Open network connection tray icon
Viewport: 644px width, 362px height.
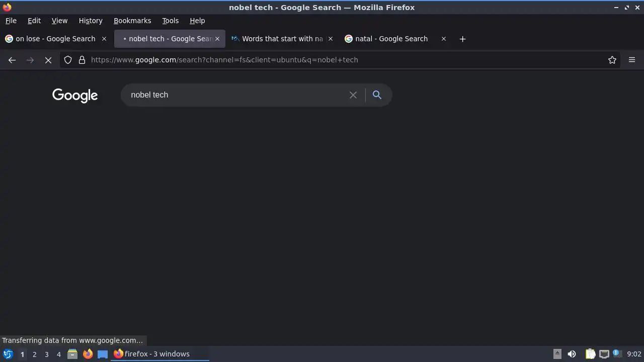tap(604, 354)
